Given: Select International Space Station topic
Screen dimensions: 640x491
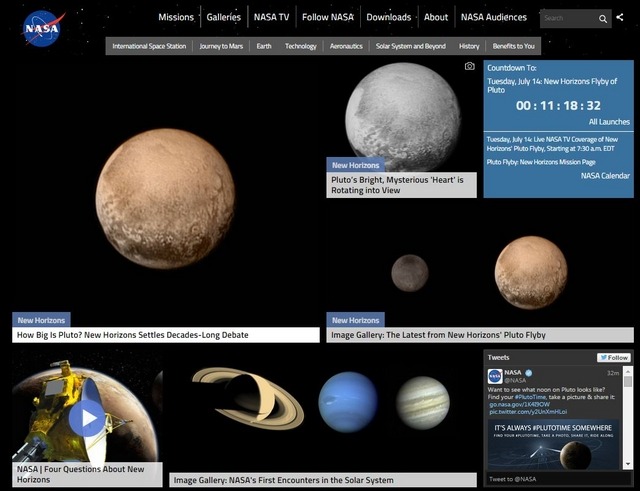Looking at the screenshot, I should coord(149,46).
